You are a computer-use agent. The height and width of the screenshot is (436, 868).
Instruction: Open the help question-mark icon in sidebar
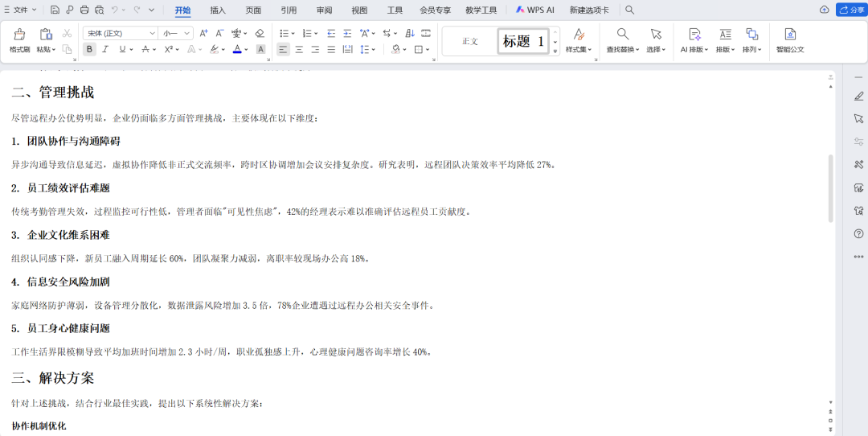[858, 234]
